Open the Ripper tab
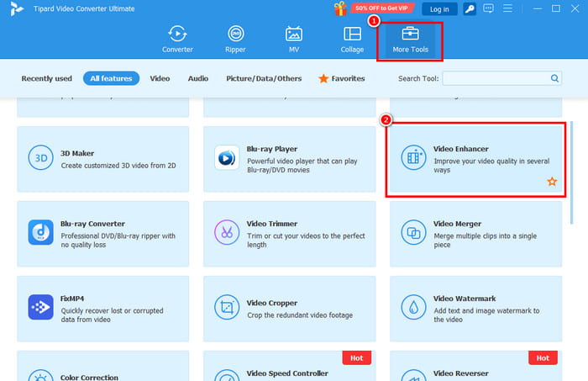588x381 pixels. coord(235,39)
